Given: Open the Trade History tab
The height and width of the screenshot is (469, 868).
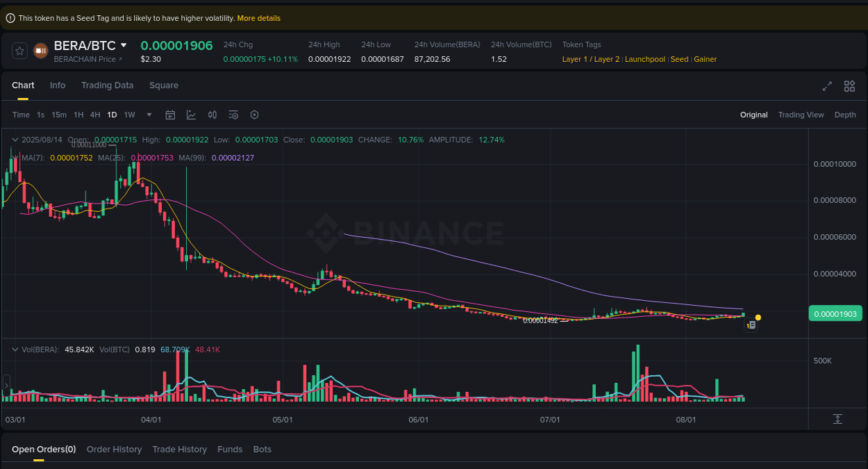Looking at the screenshot, I should pyautogui.click(x=179, y=450).
